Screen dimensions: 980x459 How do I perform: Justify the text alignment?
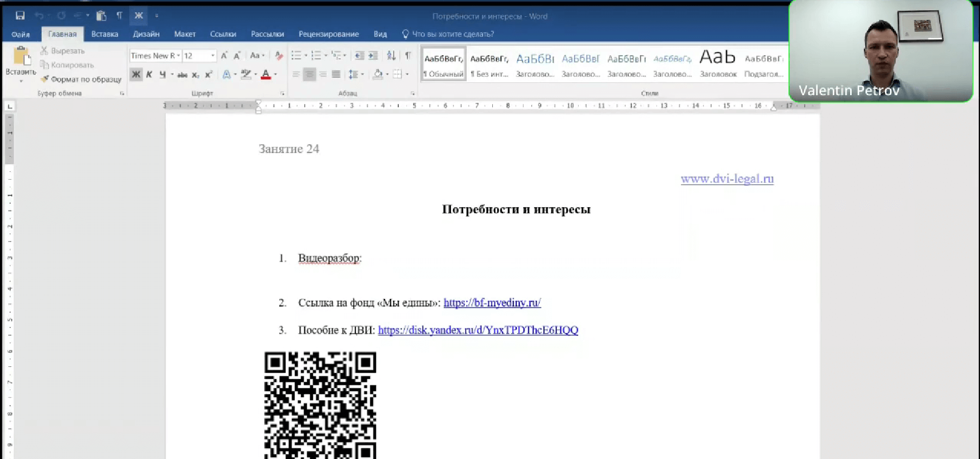336,75
